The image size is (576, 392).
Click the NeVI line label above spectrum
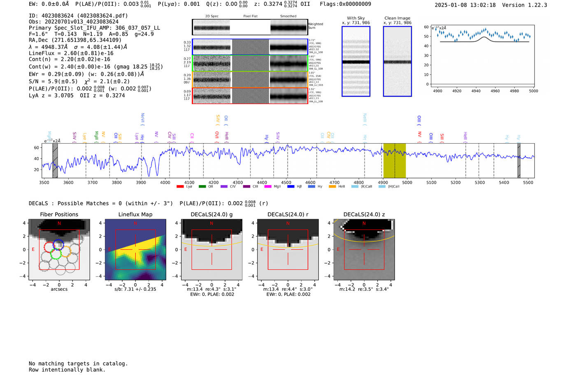pos(143,118)
